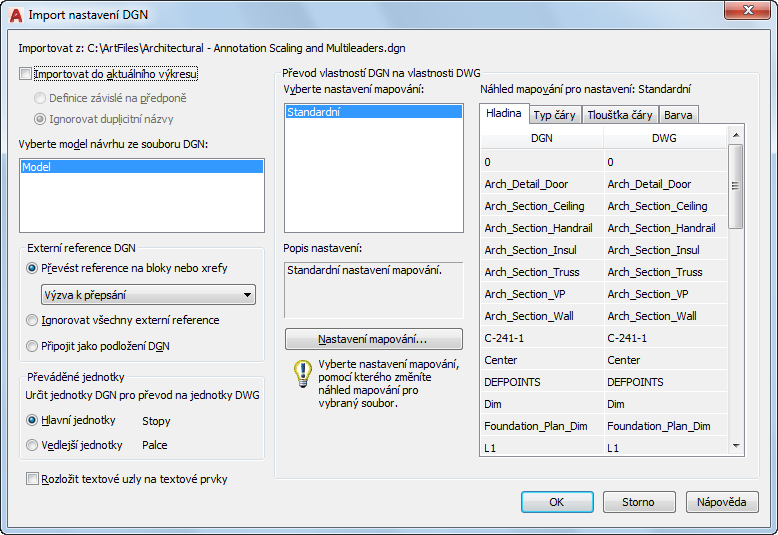Open help via Nápověda button
Viewport: 778px width, 535px height.
point(722,502)
